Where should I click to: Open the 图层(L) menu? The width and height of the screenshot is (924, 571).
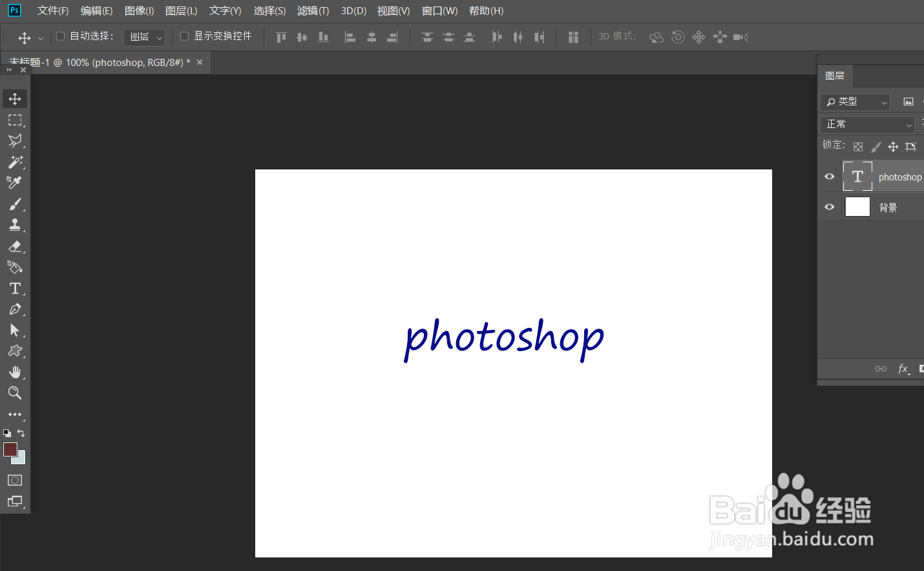[x=182, y=11]
